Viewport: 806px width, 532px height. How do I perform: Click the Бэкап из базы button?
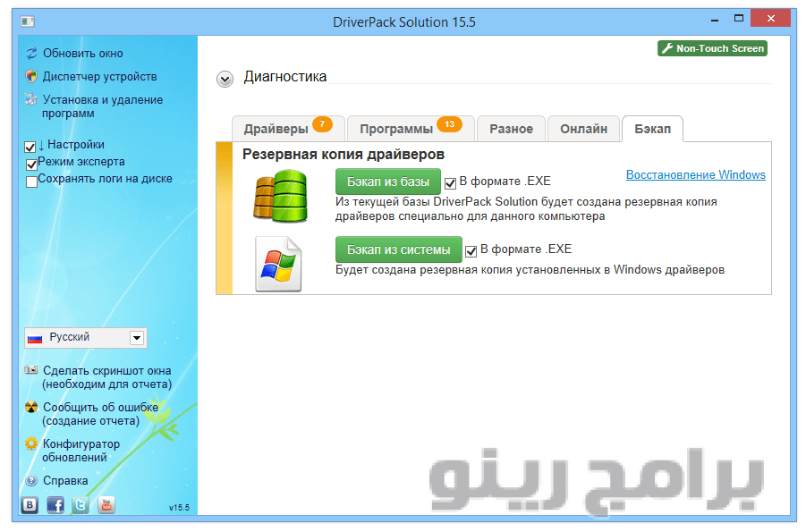point(388,182)
